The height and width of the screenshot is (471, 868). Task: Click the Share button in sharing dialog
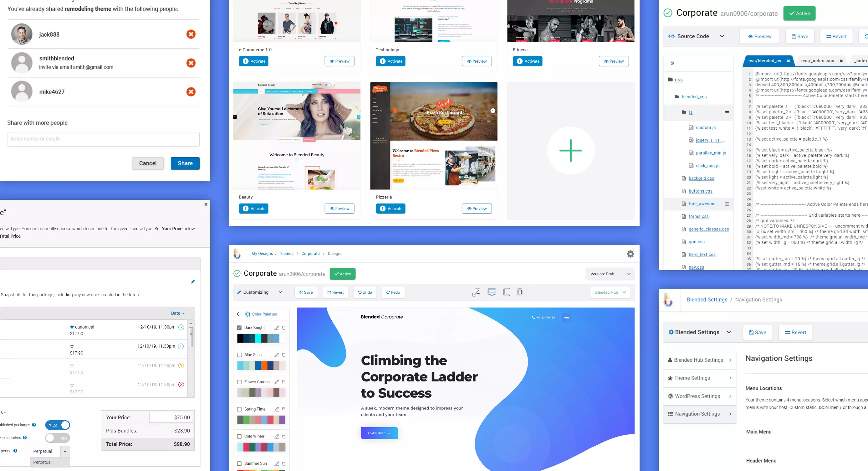186,163
